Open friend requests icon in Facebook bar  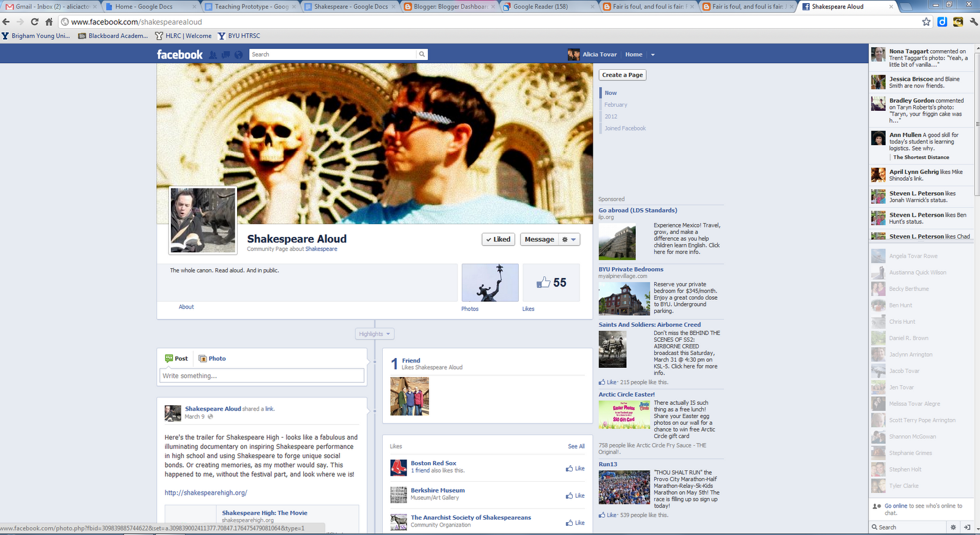pos(213,54)
